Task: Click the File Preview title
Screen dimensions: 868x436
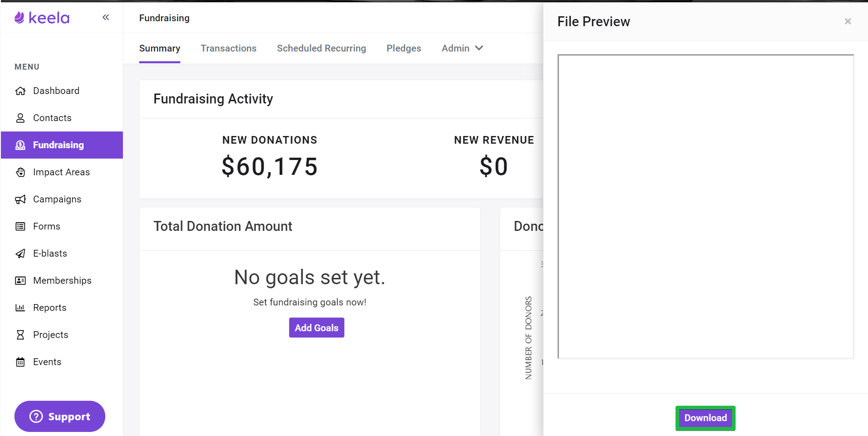Action: click(593, 22)
